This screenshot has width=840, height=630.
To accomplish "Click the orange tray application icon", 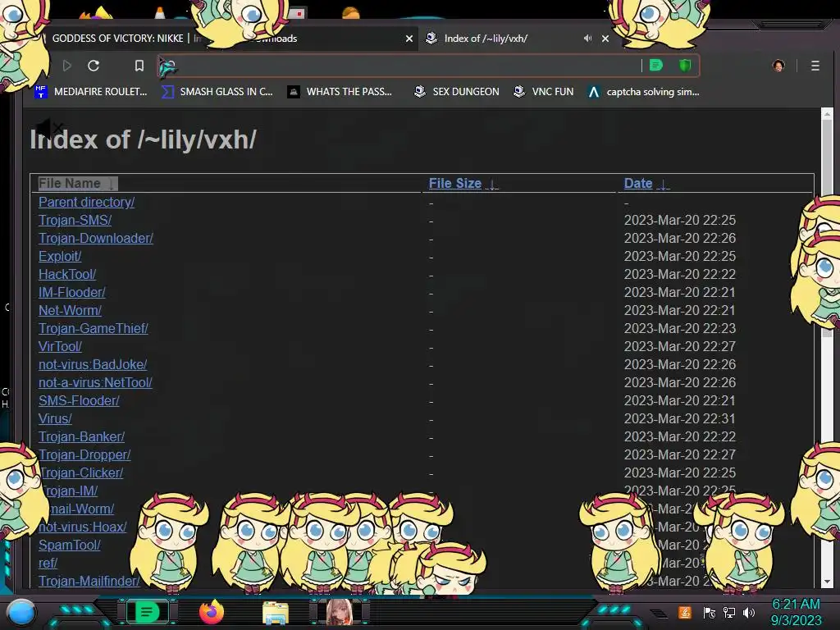I will 685,612.
